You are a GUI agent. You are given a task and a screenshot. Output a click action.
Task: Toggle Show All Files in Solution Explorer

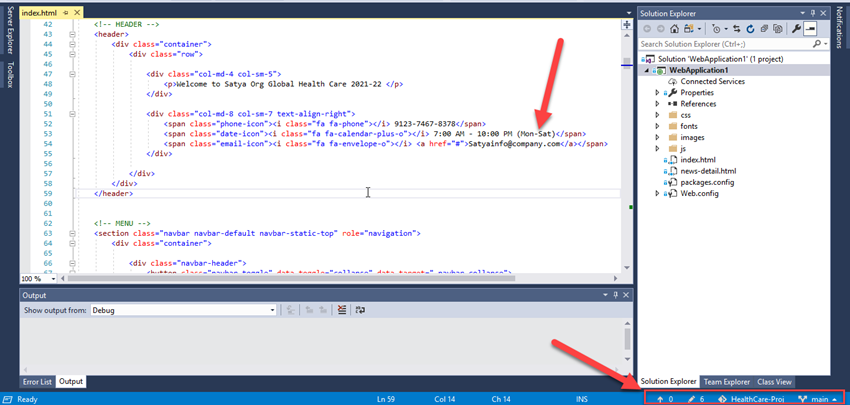tap(778, 28)
